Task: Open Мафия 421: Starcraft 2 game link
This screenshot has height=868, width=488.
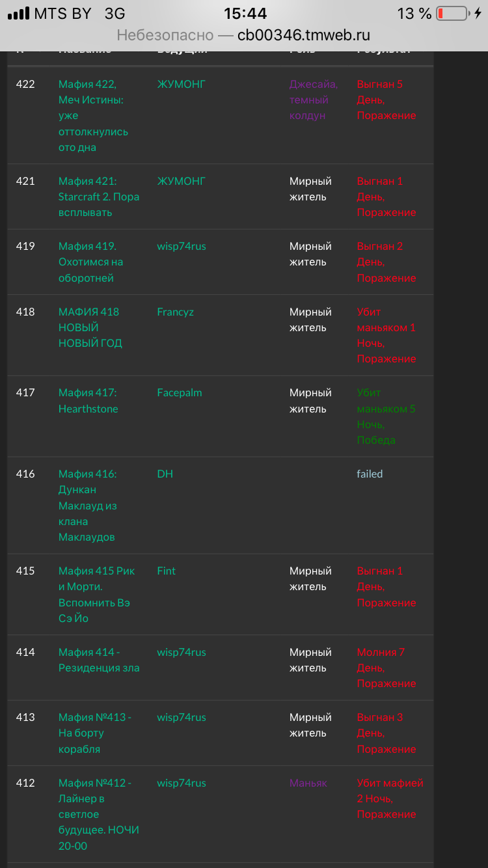Action: coord(98,197)
